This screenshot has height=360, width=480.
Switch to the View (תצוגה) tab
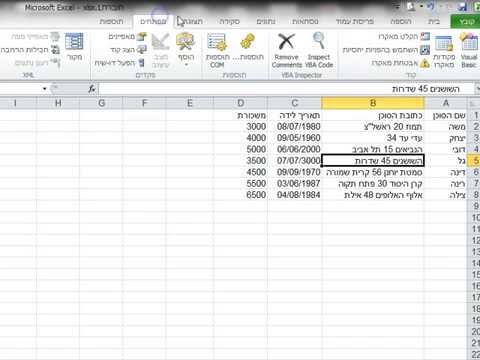click(192, 21)
